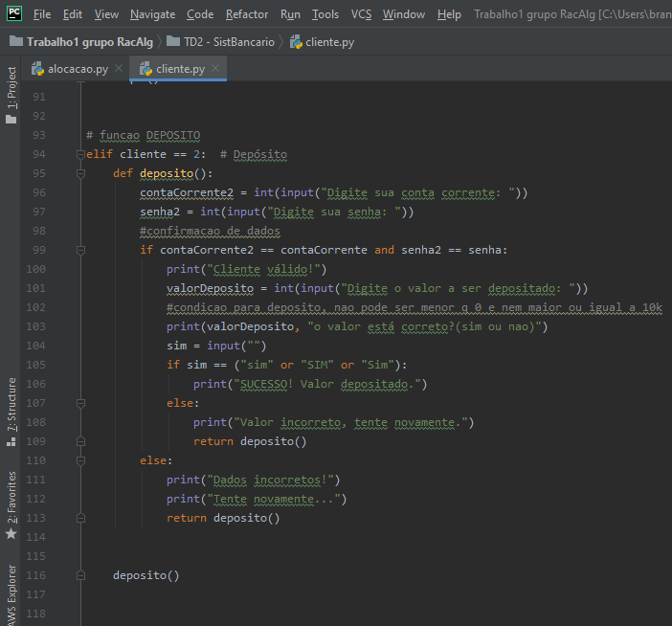Close the alocacao.py tab

[119, 68]
